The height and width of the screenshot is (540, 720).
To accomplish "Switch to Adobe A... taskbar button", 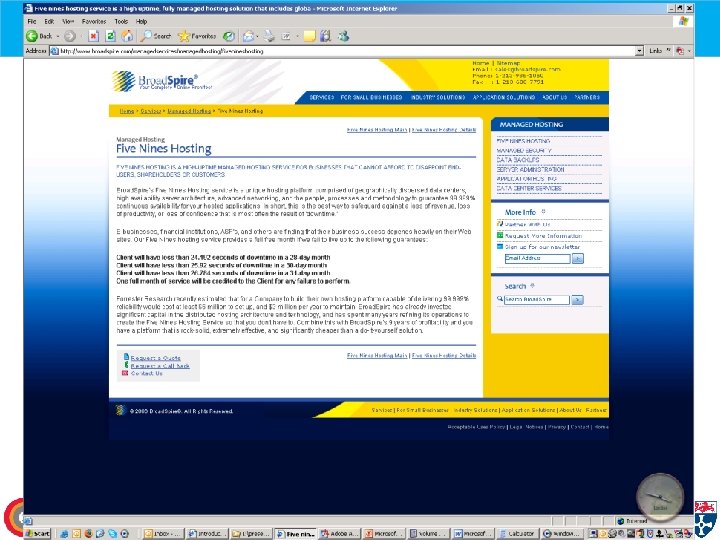I will click(x=339, y=534).
